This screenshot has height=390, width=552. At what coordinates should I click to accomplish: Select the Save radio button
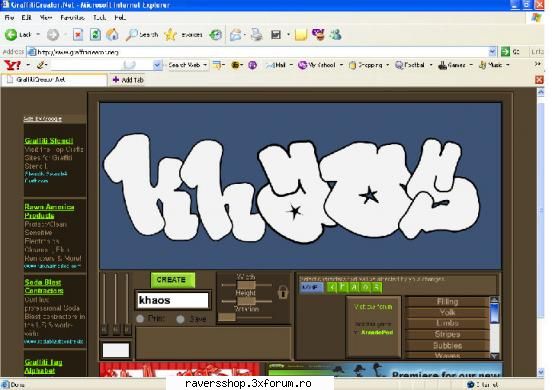click(180, 319)
